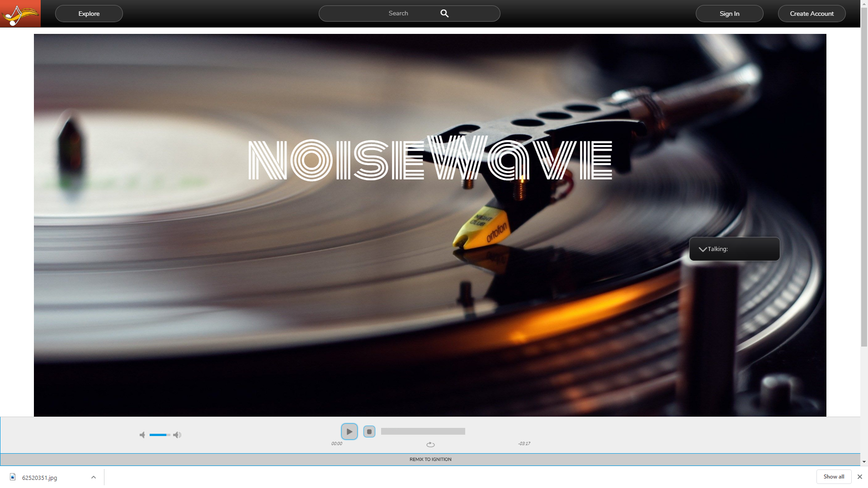The width and height of the screenshot is (868, 488).
Task: Open options chevron for the 62520351.jpg download
Action: pyautogui.click(x=94, y=477)
